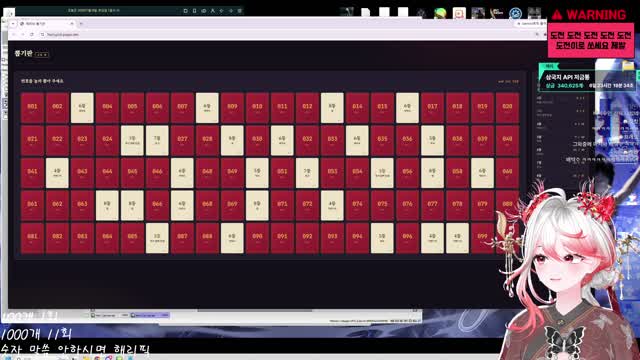Close the active browser tab
This screenshot has width=640, height=360.
72,24
